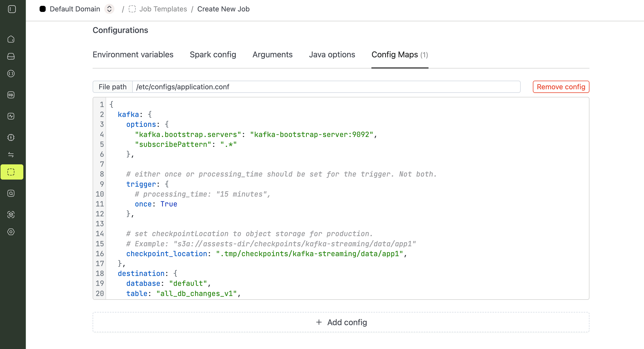Screen dimensions: 644x349
Task: Click the File path label
Action: click(112, 87)
